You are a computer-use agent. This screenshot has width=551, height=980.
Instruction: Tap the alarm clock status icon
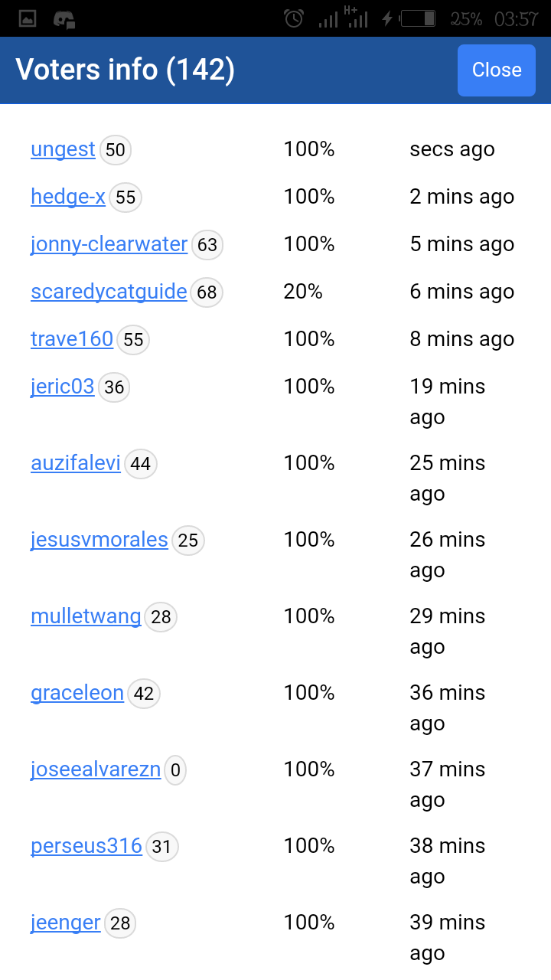coord(294,18)
